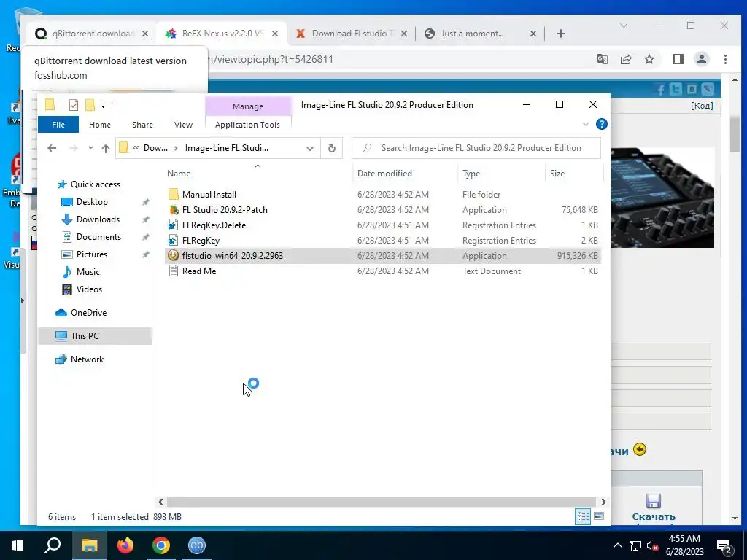This screenshot has height=560, width=747.
Task: Click the Explorer Back arrow
Action: (x=52, y=148)
